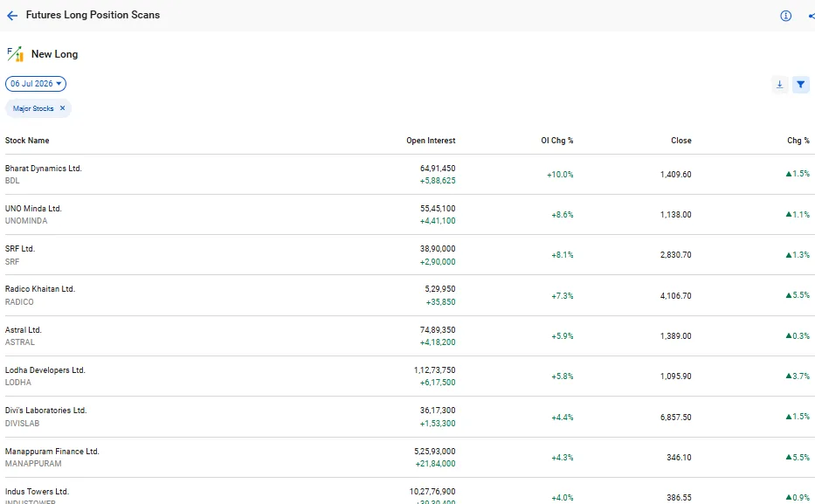The height and width of the screenshot is (504, 815).
Task: Open Manappuram Finance Ltd. stock
Action: pos(52,452)
